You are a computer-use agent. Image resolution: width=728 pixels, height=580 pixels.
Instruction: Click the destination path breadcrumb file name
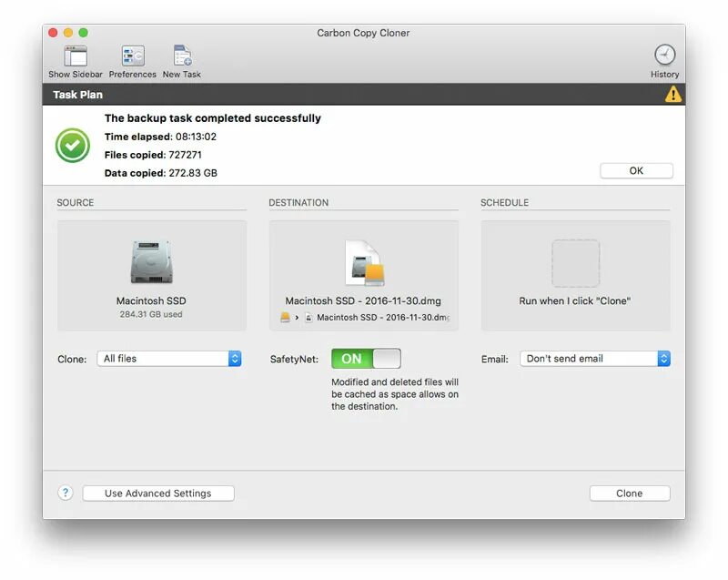[x=383, y=318]
